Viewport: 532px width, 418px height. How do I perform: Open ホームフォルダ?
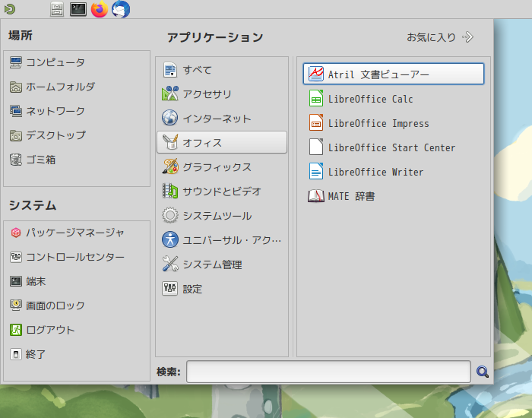click(77, 87)
